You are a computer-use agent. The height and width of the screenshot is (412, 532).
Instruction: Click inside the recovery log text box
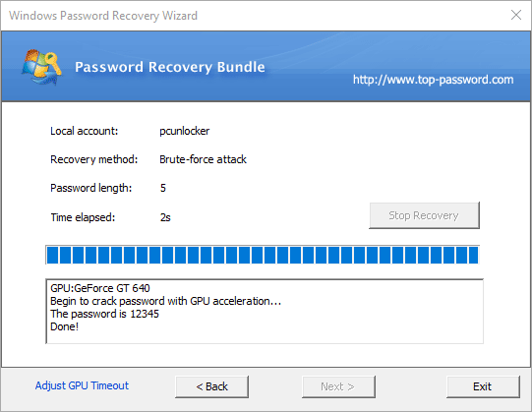pyautogui.click(x=265, y=311)
